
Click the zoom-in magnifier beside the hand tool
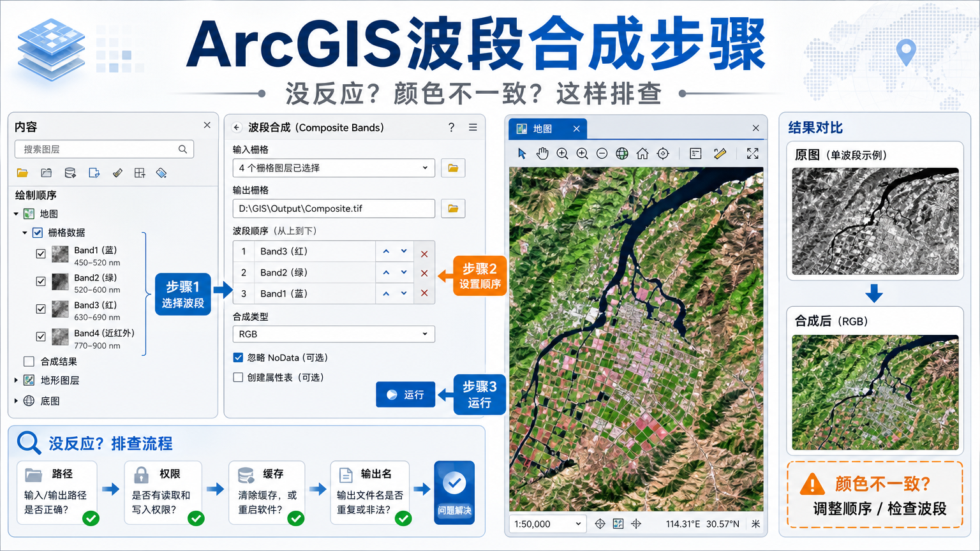(562, 154)
